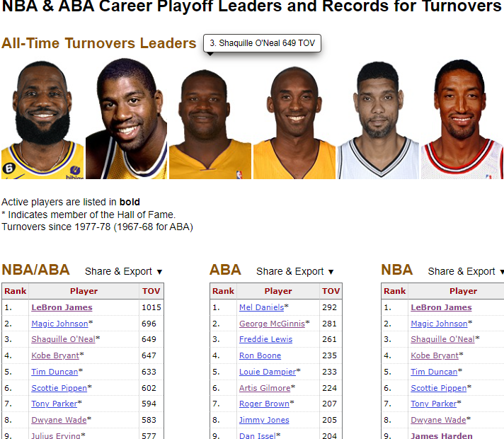Expand Share & Export for ABA table
The image size is (504, 439).
[x=295, y=271]
